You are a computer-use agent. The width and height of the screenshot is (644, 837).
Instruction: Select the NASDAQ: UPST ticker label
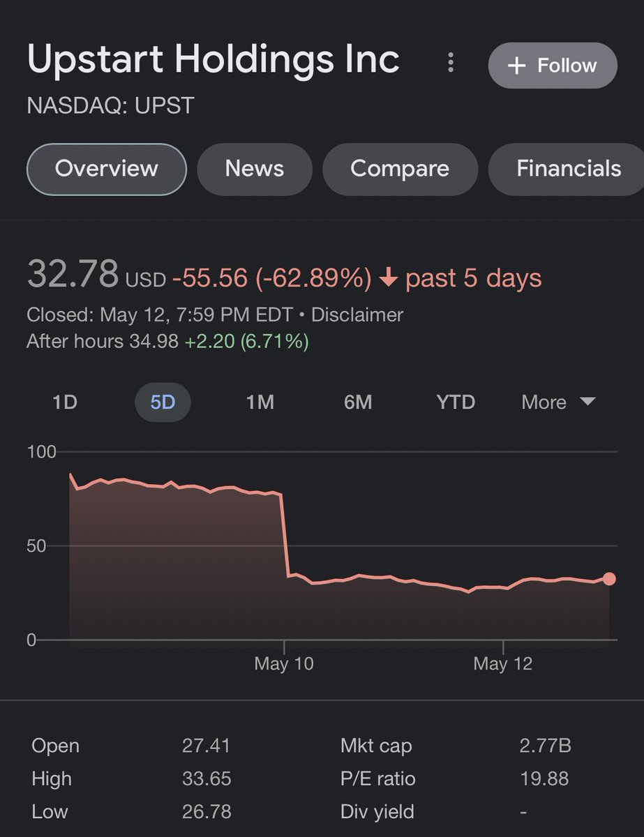coord(110,106)
